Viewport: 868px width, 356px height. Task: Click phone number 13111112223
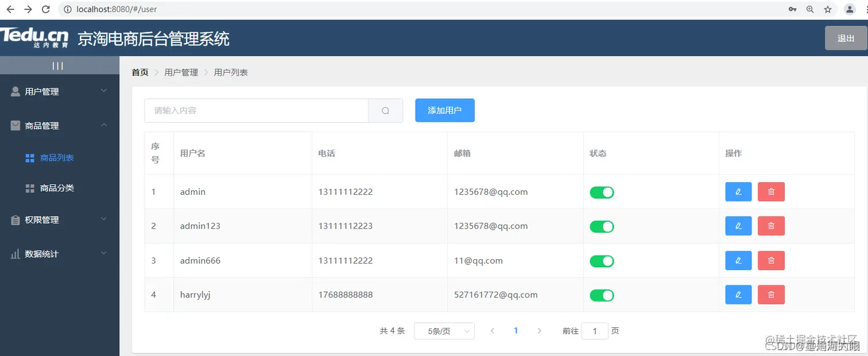pyautogui.click(x=346, y=226)
